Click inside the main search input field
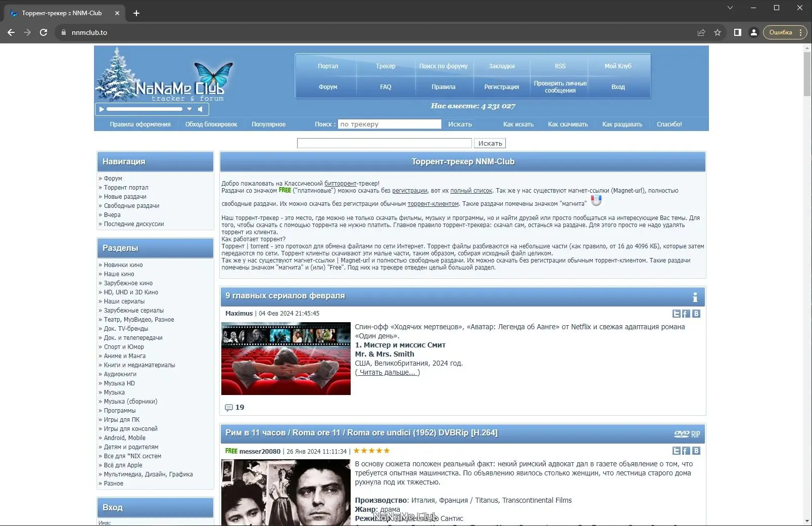 pos(384,143)
